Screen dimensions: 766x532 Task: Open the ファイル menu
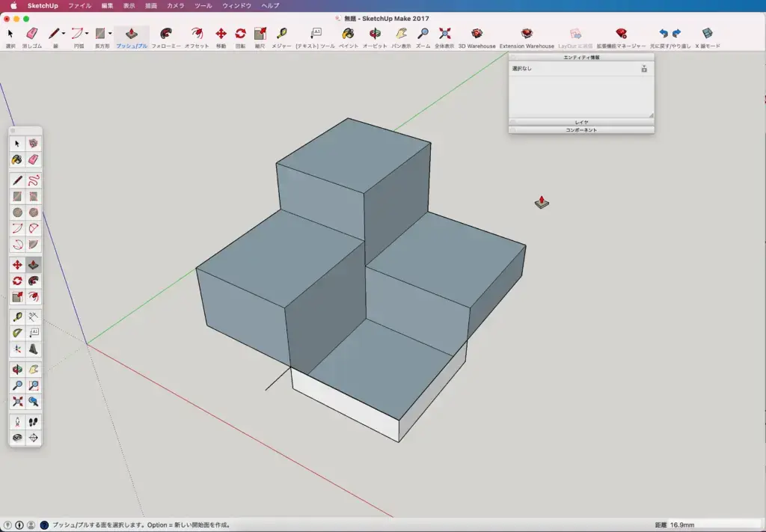79,6
